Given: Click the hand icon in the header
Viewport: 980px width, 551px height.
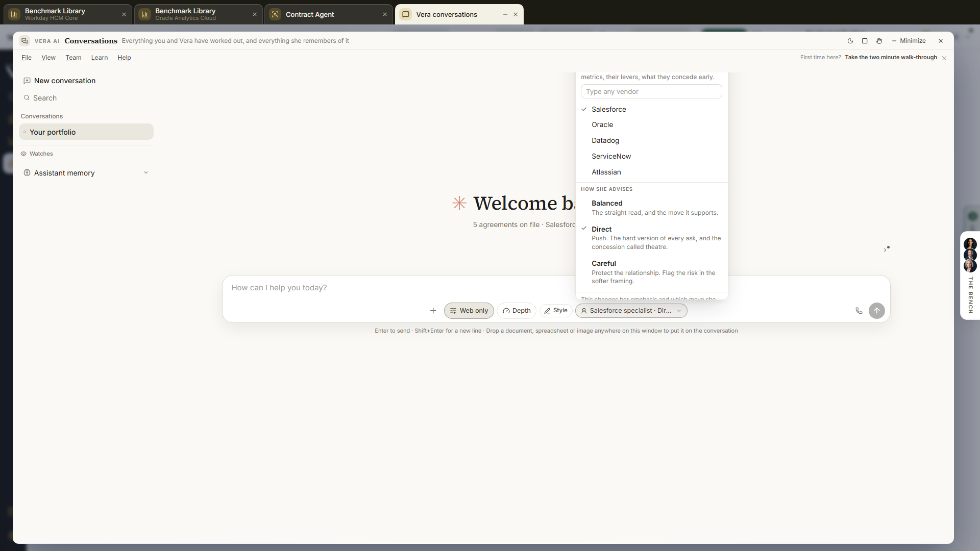Looking at the screenshot, I should [x=879, y=41].
